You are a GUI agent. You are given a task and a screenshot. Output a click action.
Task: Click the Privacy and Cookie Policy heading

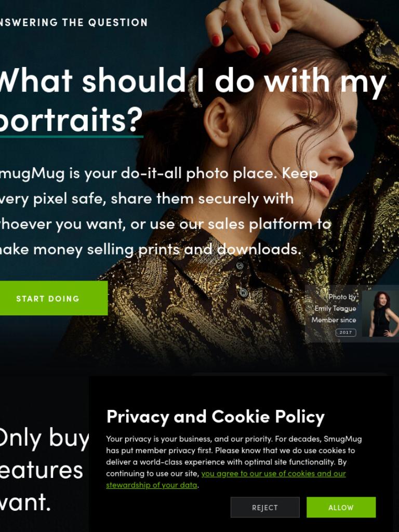pyautogui.click(x=216, y=417)
